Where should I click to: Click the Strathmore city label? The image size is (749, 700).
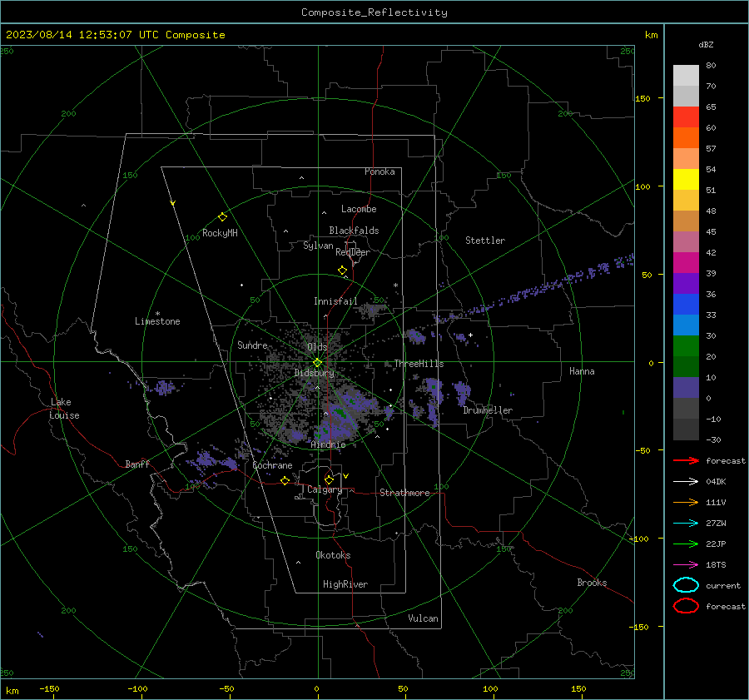click(404, 493)
